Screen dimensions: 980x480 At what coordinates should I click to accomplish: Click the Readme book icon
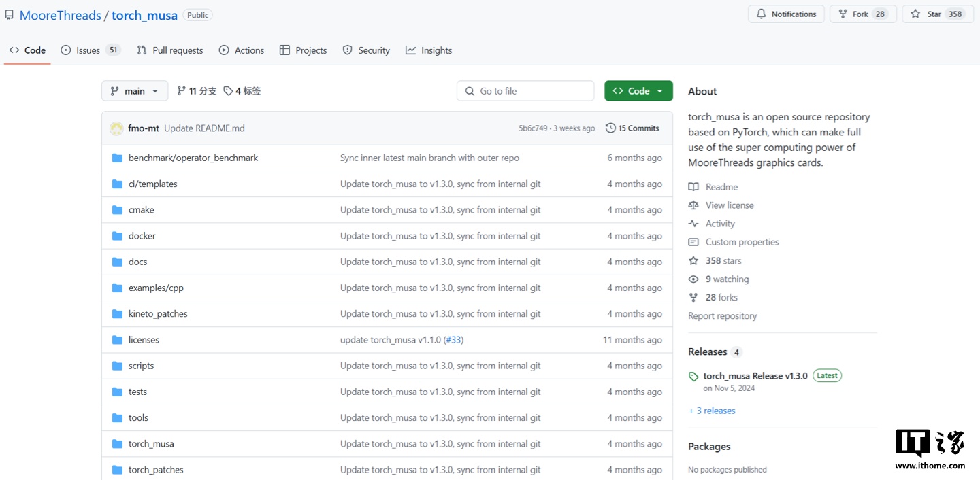[x=693, y=187]
